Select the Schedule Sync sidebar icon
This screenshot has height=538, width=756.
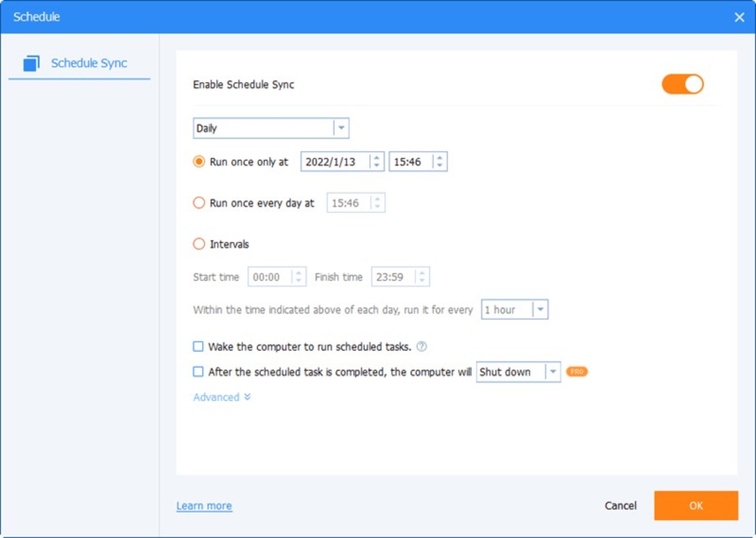point(31,64)
